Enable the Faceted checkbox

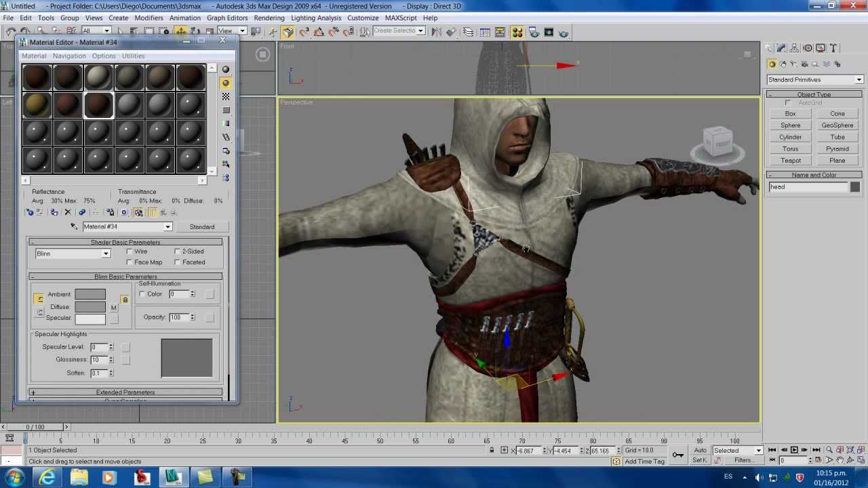[x=178, y=262]
